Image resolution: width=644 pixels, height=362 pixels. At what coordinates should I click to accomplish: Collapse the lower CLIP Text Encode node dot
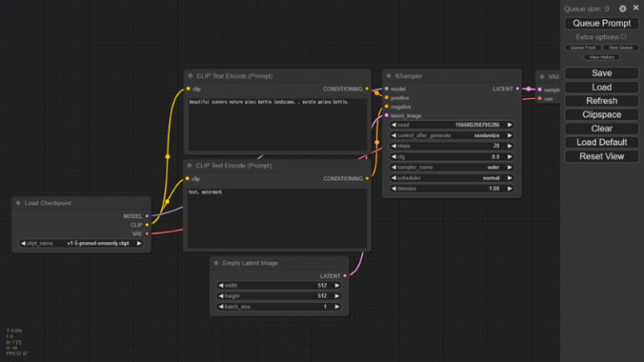coord(190,166)
